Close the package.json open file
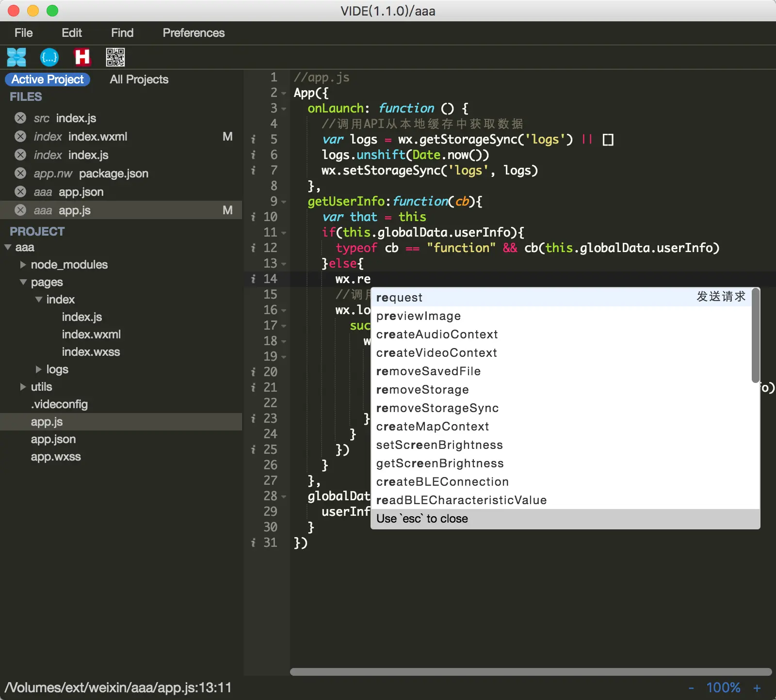This screenshot has width=776, height=700. coord(20,173)
